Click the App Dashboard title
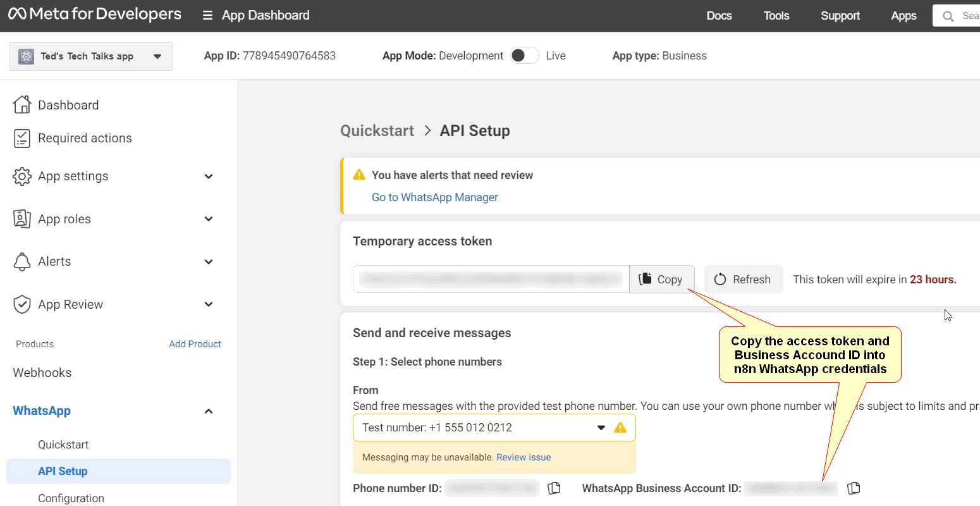The height and width of the screenshot is (506, 980). pos(266,15)
